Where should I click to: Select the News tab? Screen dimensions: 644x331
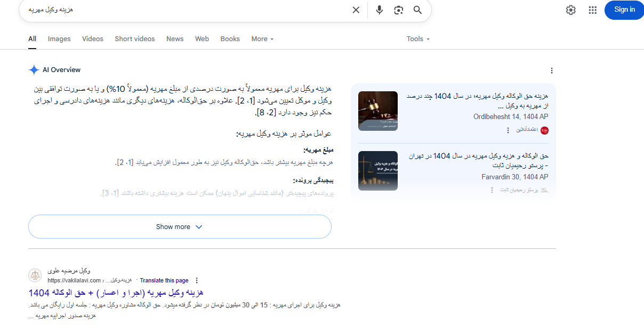pos(175,39)
